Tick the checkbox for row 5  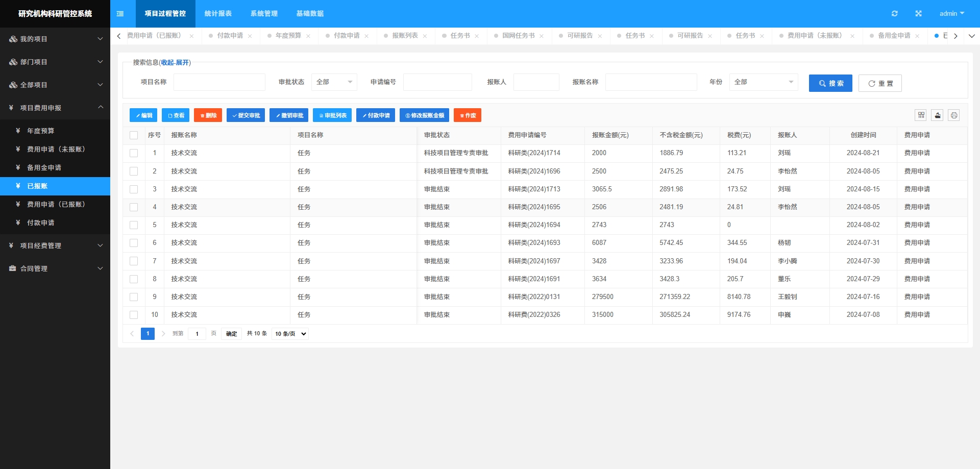click(134, 225)
